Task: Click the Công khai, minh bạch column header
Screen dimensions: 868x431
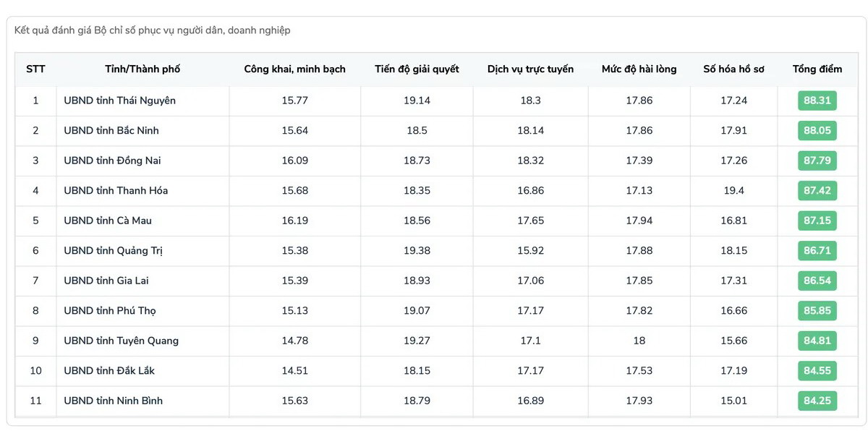Action: tap(294, 69)
